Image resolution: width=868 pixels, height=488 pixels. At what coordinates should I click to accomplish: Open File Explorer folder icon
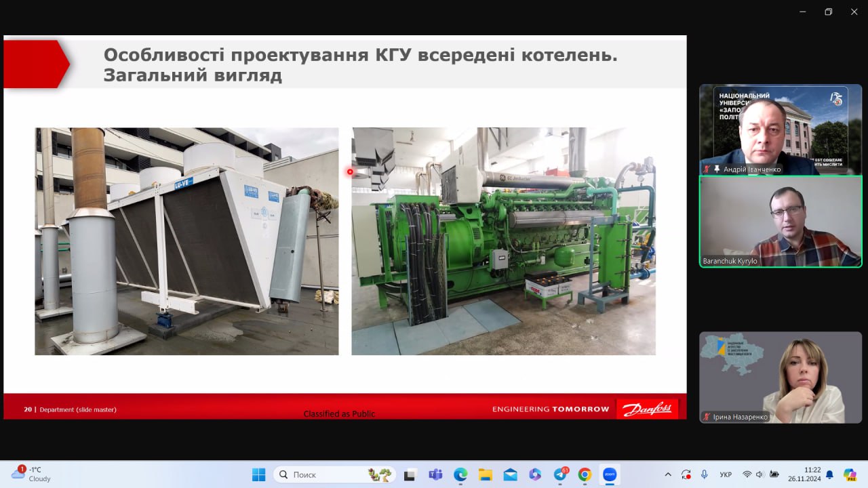pos(485,474)
